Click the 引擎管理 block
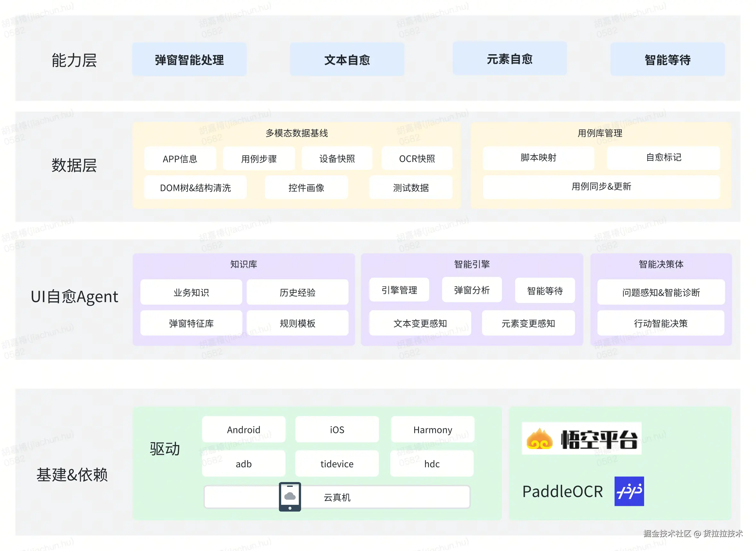Screen dimensions: 756x551 coord(399,290)
